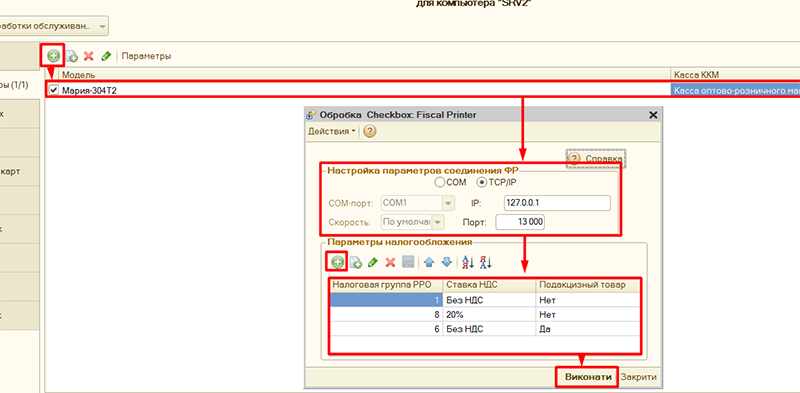Open COM-порт COM1 dropdown

click(448, 203)
